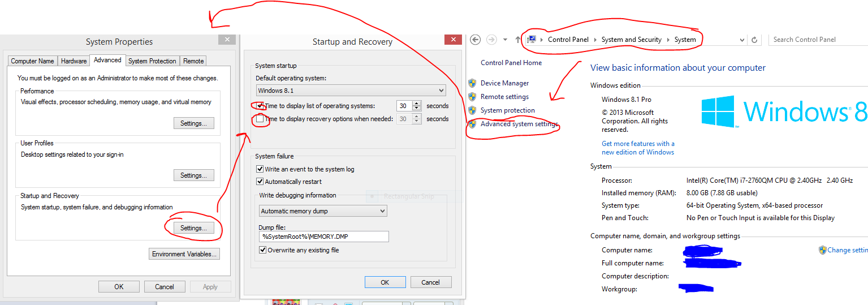Toggle time to display operating systems checkbox
Screen dimensions: 868x305
tap(260, 106)
